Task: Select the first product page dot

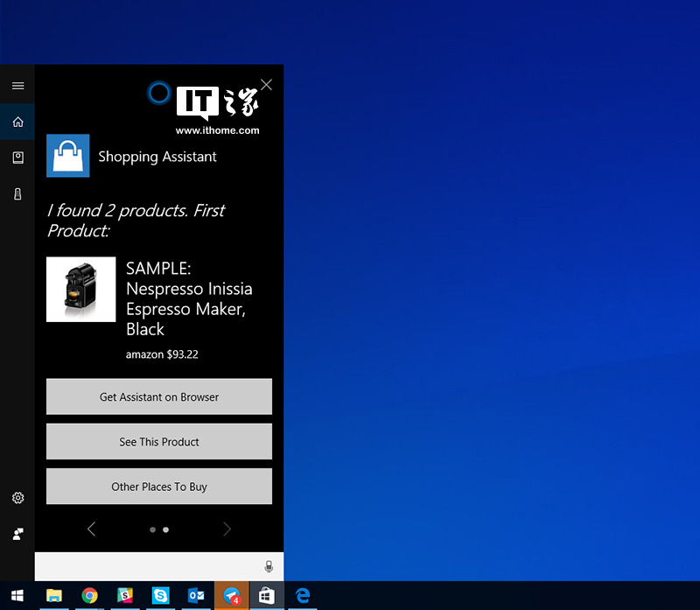Action: 152,529
